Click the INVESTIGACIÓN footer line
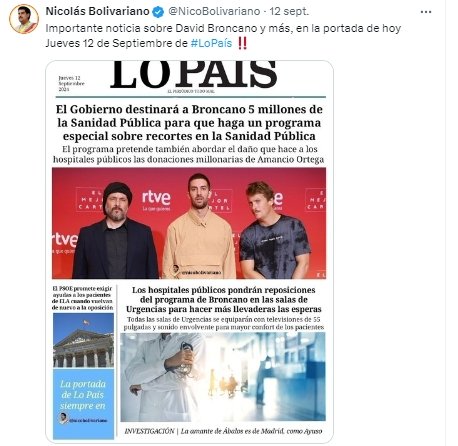The height and width of the screenshot is (446, 458). [x=223, y=431]
